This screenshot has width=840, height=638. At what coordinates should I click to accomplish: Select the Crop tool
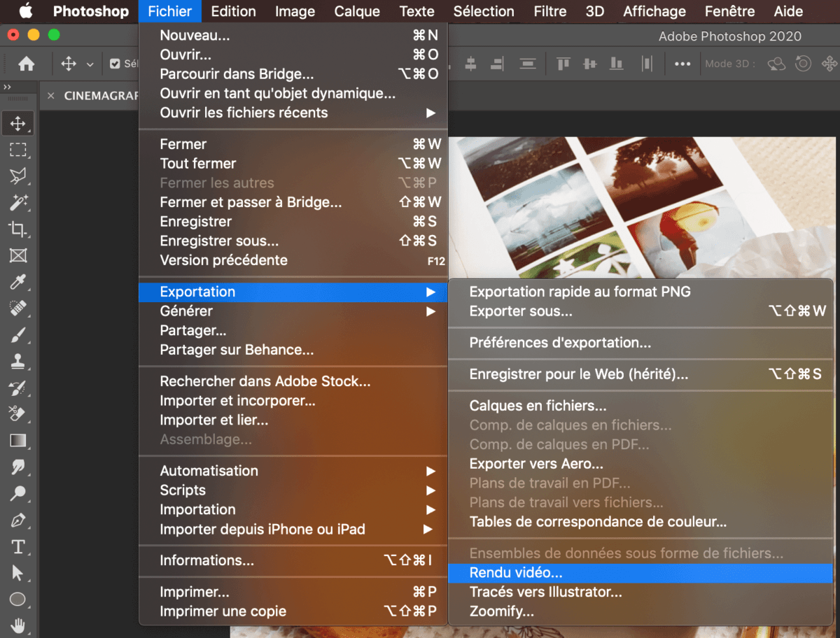click(x=17, y=229)
